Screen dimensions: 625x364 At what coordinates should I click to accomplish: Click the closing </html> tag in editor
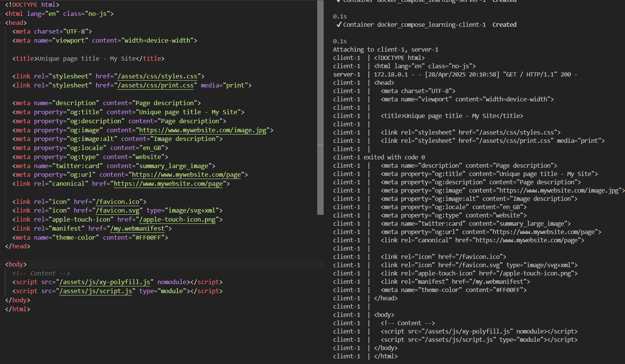point(18,309)
